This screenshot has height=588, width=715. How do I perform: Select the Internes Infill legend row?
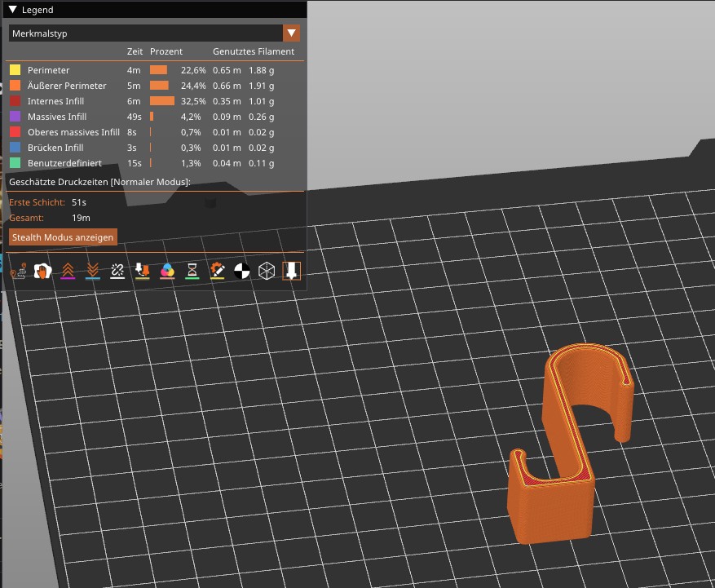pyautogui.click(x=155, y=101)
